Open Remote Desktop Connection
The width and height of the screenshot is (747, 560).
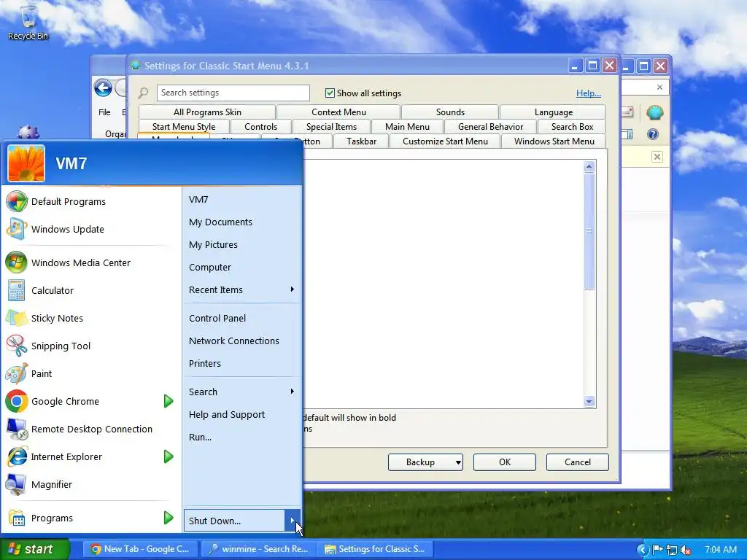click(88, 429)
